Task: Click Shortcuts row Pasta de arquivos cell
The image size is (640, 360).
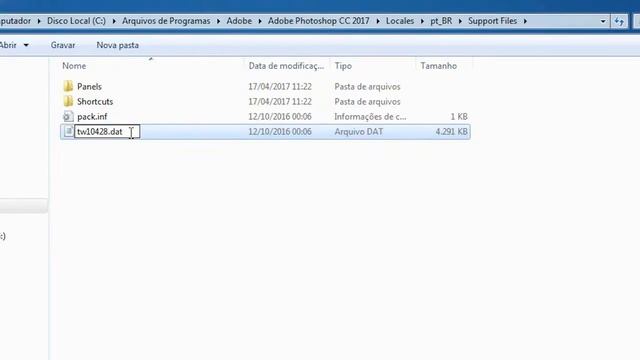Action: [367, 102]
